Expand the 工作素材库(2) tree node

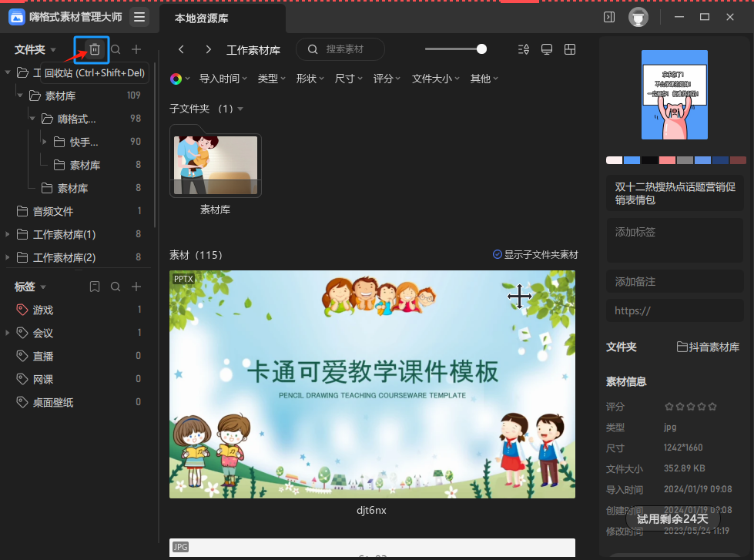click(7, 257)
